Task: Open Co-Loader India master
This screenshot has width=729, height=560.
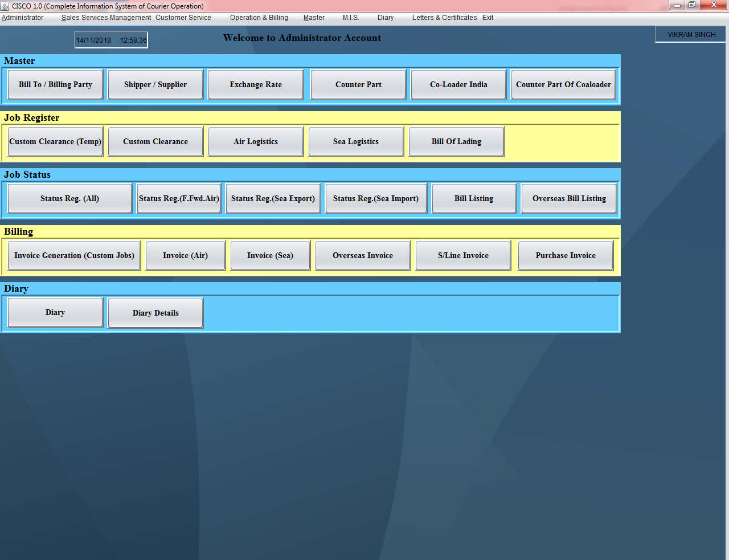Action: (x=458, y=84)
